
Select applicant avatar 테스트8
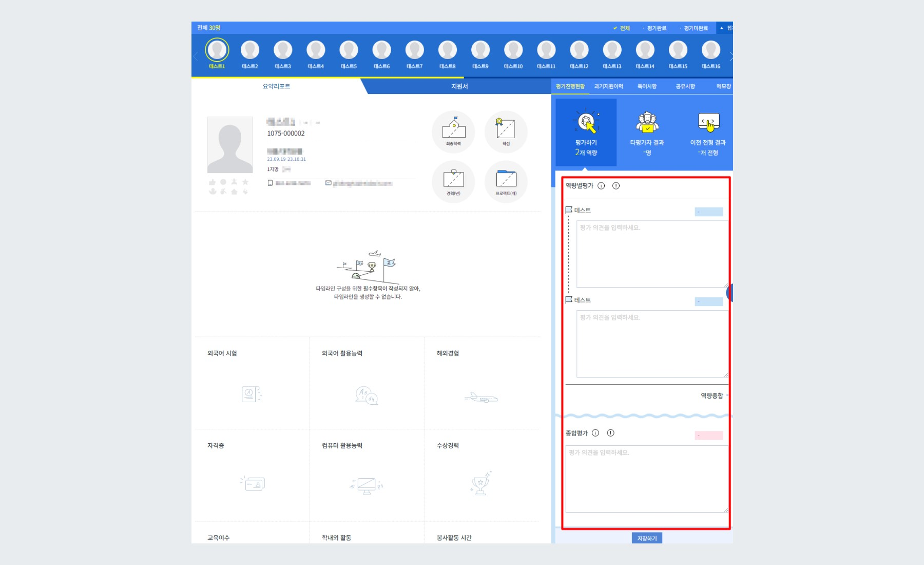click(448, 50)
